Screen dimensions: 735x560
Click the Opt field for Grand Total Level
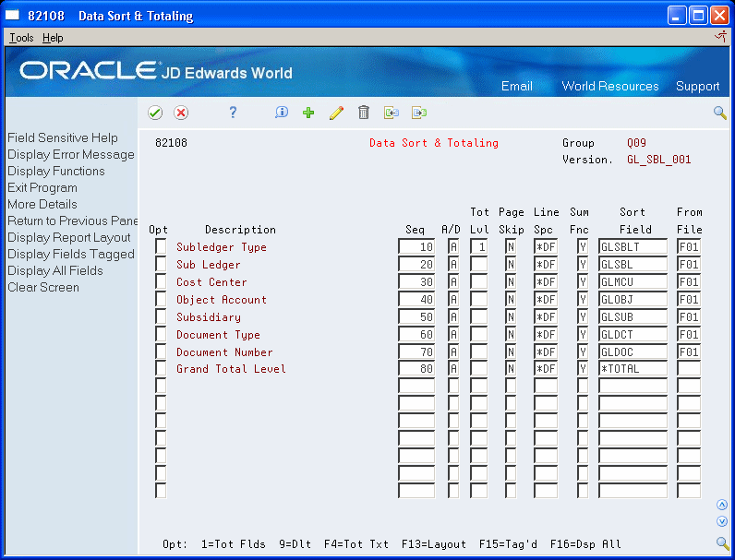tap(161, 368)
